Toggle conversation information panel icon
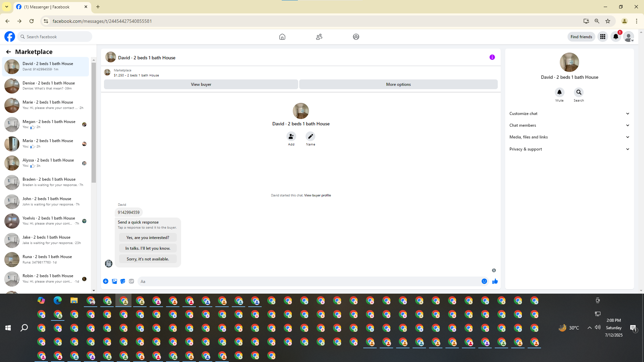 coord(492,57)
